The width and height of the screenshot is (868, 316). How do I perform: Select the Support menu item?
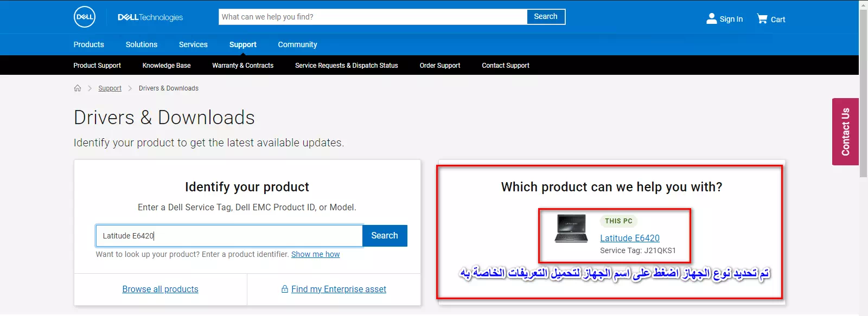(243, 44)
